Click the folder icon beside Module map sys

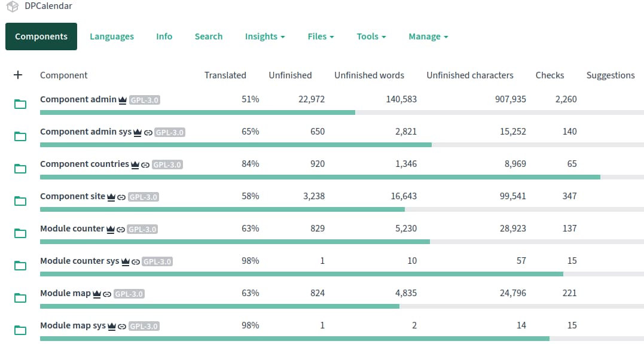[x=20, y=330]
